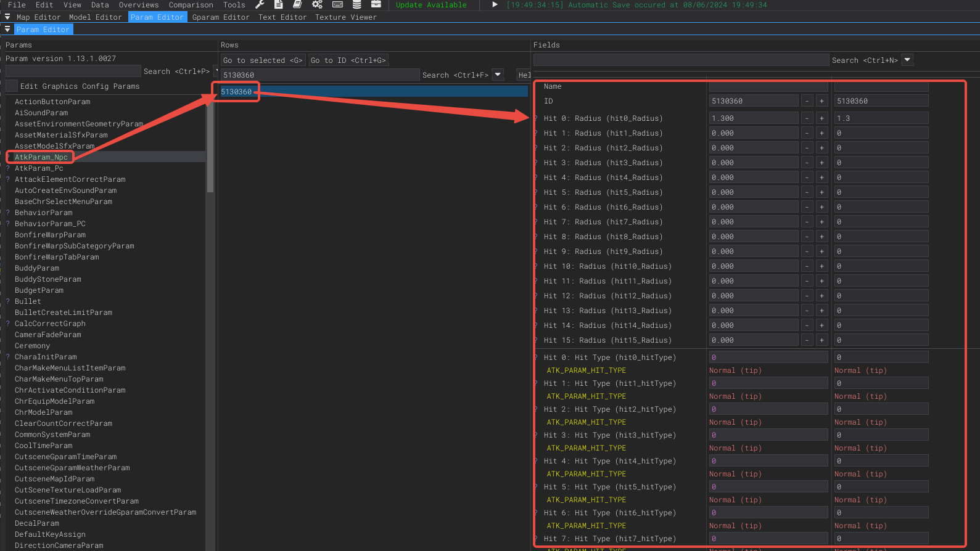
Task: Open the Fields search options dropdown
Action: pos(907,60)
